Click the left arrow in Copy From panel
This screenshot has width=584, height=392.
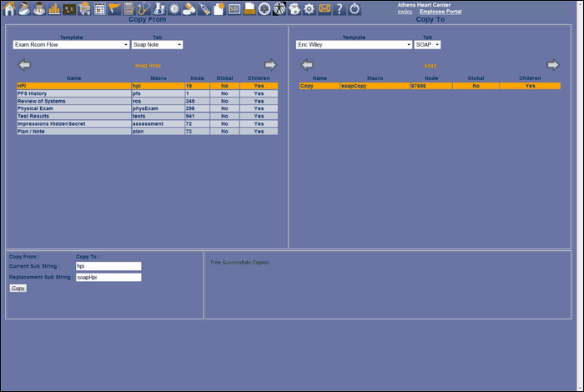point(24,65)
